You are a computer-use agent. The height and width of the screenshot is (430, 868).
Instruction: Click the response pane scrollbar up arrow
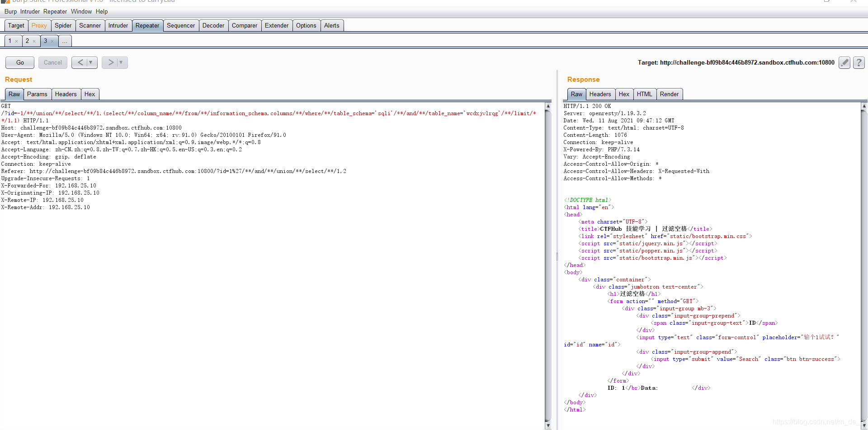point(863,106)
